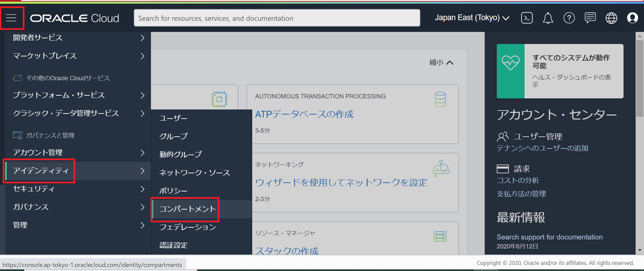Click the scrollbar up arrow

640,36
